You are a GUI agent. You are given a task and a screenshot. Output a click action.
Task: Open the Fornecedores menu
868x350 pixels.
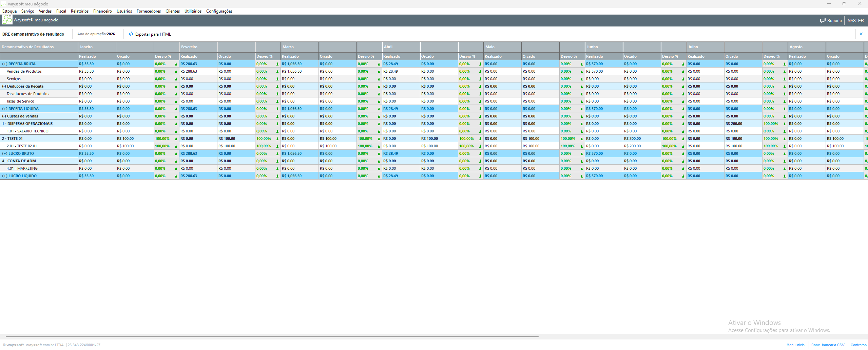click(149, 11)
